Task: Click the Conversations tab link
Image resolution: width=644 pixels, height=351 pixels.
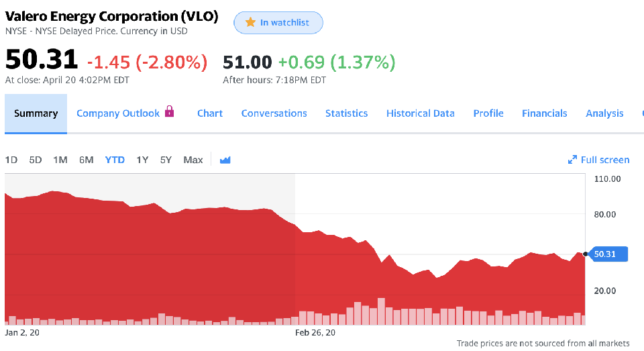Action: (x=274, y=113)
